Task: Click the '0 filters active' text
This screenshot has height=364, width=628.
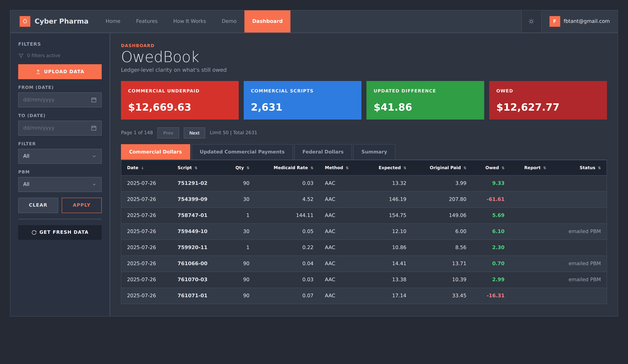Action: tap(44, 56)
